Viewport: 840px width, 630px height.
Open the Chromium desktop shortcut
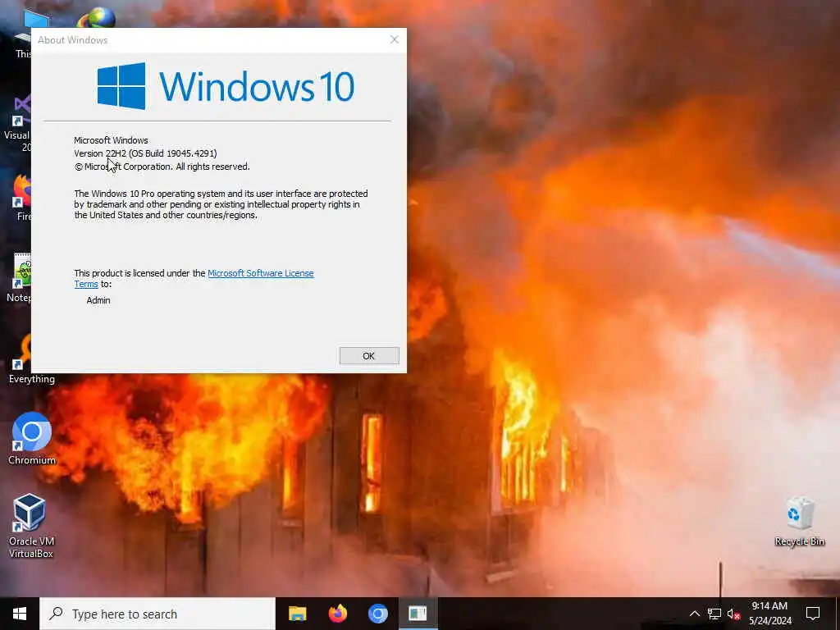32,438
